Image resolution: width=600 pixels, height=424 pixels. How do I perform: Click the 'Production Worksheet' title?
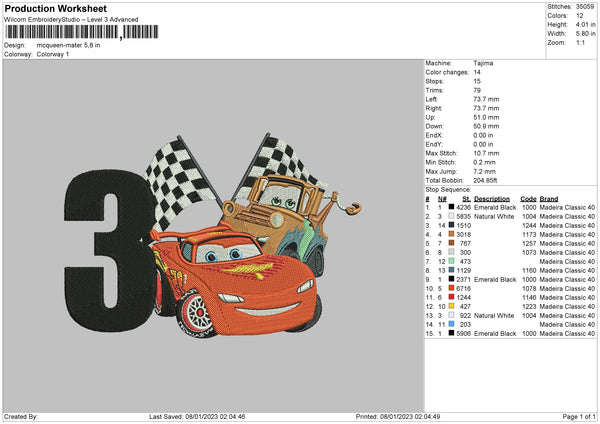coord(55,8)
